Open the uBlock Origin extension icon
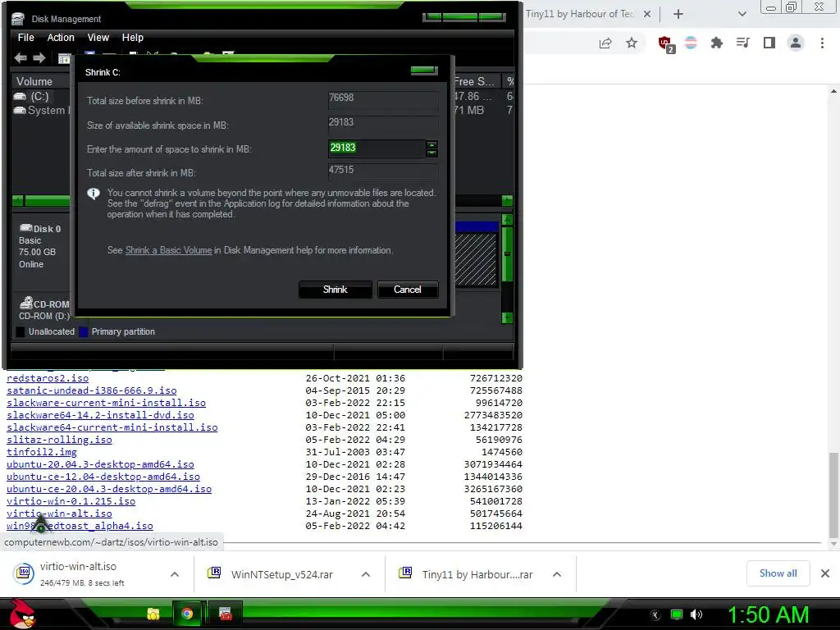The height and width of the screenshot is (630, 840). tap(666, 44)
